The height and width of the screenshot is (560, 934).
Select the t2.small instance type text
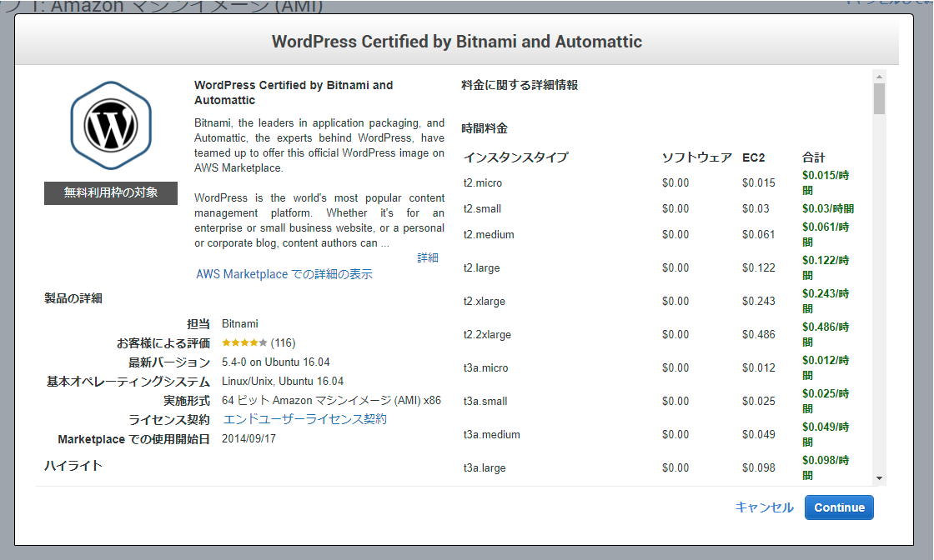click(x=482, y=209)
